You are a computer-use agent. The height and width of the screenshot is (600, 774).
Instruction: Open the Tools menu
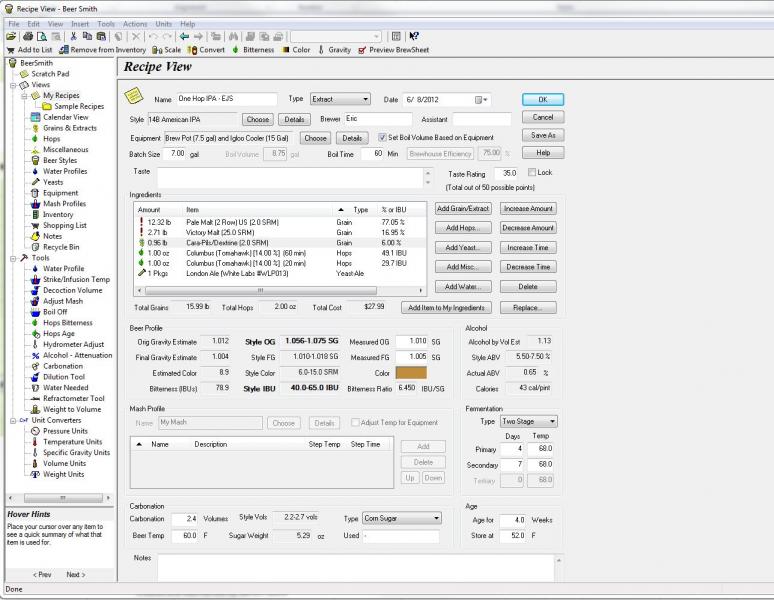pyautogui.click(x=106, y=24)
